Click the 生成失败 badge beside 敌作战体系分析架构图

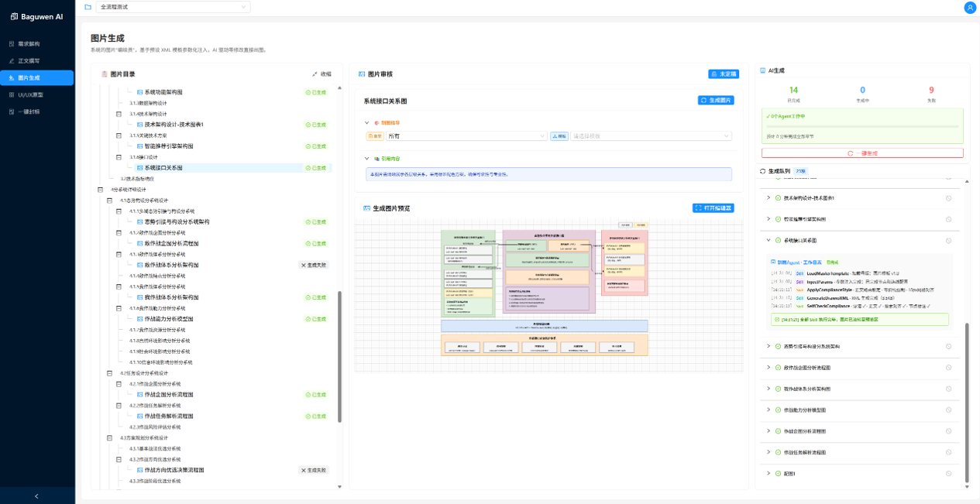314,265
